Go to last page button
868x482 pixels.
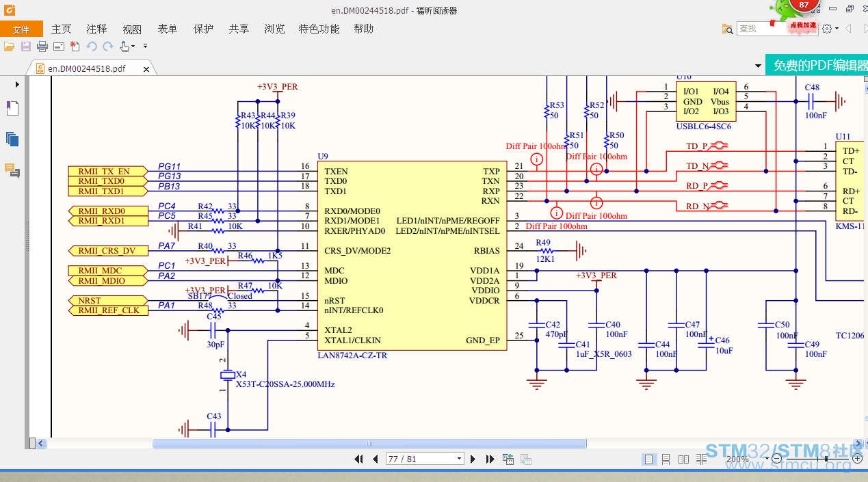[490, 459]
